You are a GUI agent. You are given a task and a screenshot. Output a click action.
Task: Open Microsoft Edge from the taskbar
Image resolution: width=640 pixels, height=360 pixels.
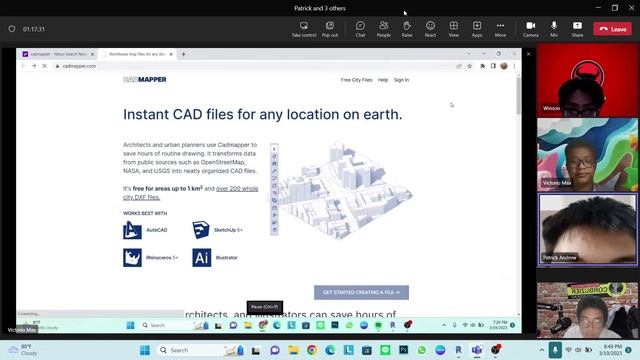point(330,350)
